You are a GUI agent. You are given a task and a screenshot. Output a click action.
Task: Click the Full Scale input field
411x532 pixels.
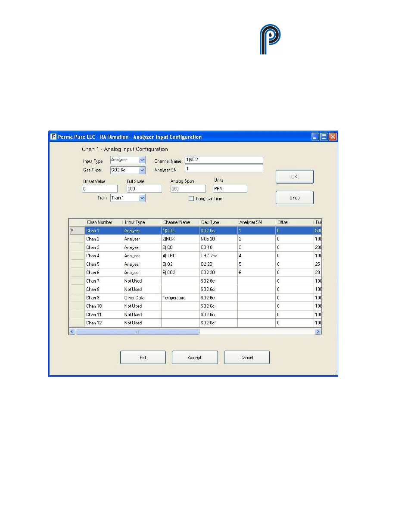point(144,189)
